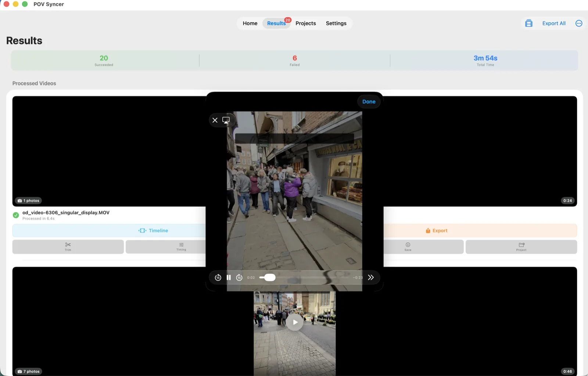Open the more options ellipsis menu

click(x=579, y=23)
